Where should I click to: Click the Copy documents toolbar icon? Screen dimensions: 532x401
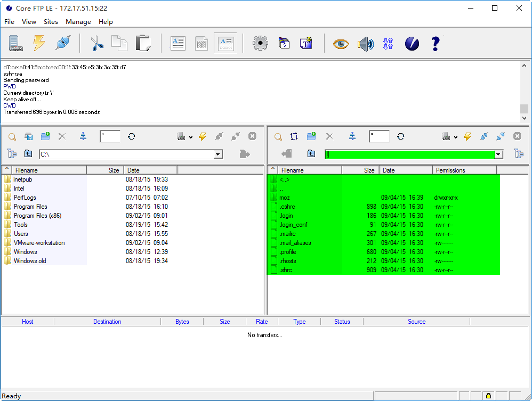119,43
